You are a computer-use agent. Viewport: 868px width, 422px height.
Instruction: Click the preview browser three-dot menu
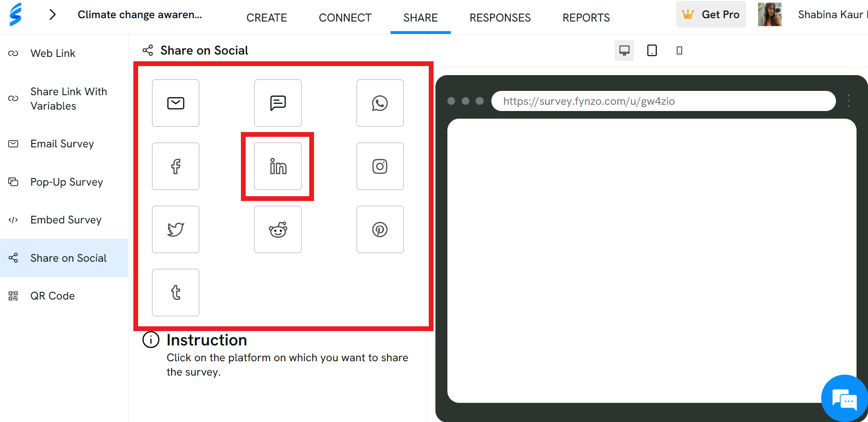pyautogui.click(x=848, y=101)
